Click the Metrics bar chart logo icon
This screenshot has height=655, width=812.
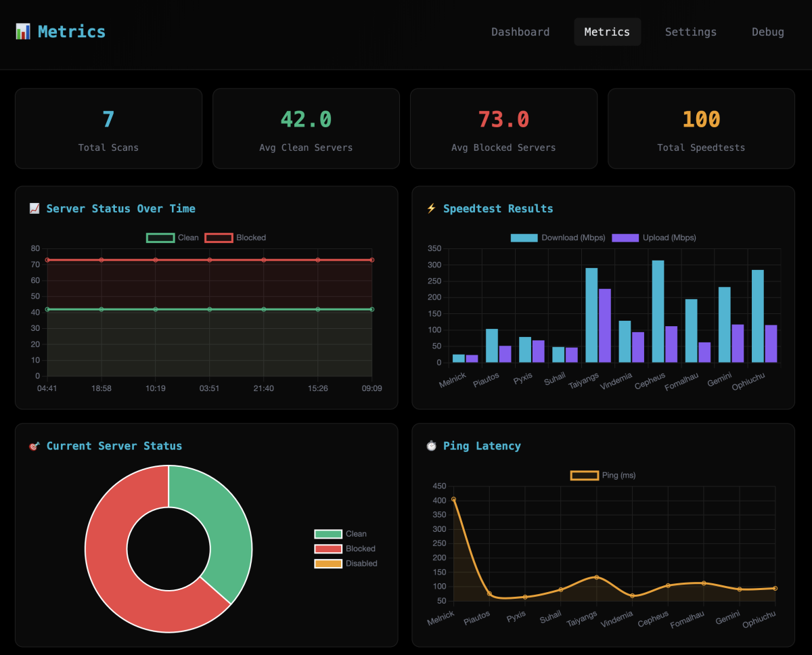click(23, 32)
